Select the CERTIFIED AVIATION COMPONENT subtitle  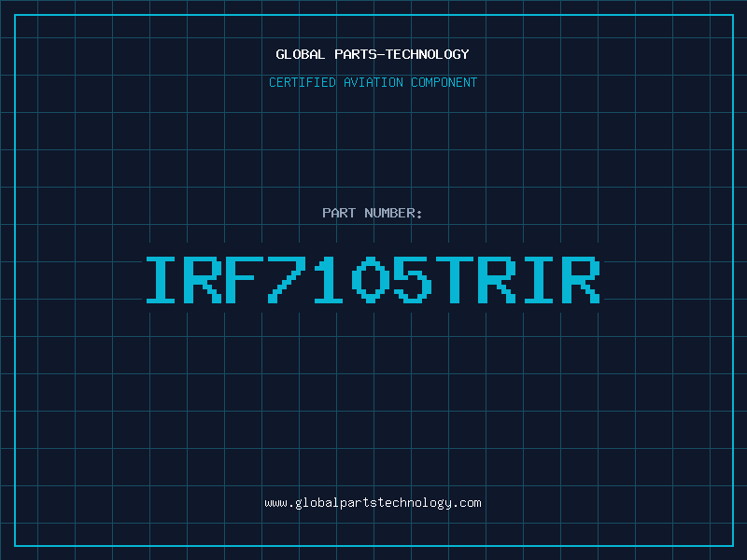click(373, 82)
